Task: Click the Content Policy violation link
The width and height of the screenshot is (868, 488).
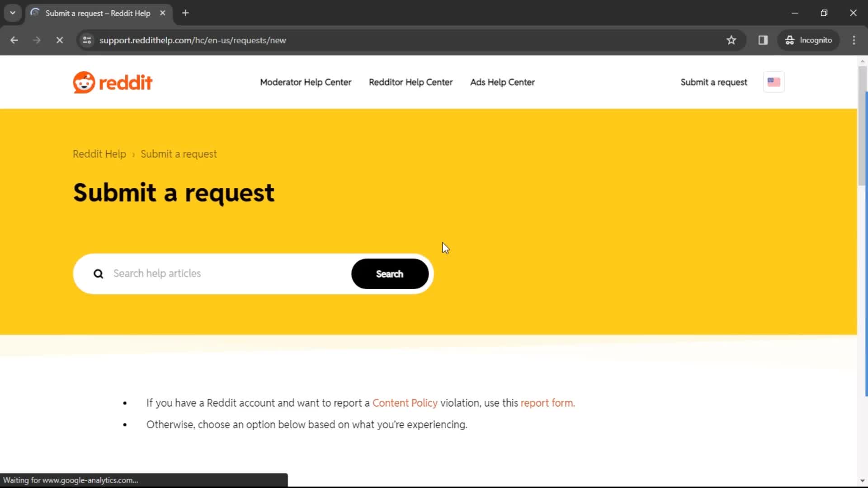Action: point(405,403)
